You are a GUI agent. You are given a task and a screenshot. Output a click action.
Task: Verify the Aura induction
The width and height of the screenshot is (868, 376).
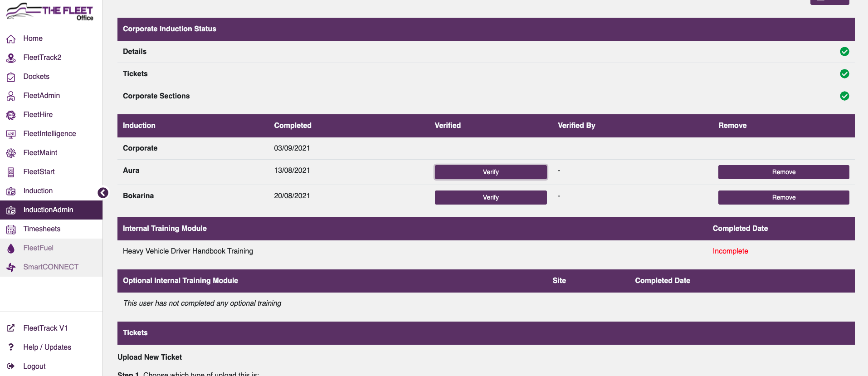[491, 172]
